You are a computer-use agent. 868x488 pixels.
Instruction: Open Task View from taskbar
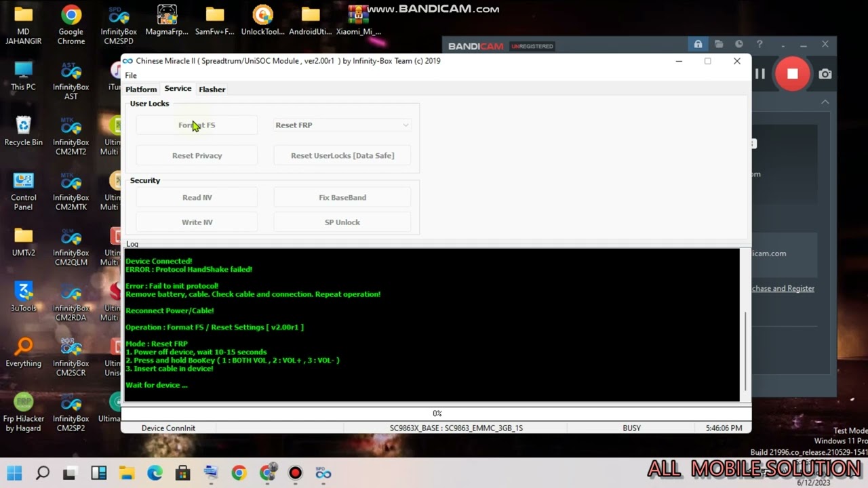click(x=69, y=472)
